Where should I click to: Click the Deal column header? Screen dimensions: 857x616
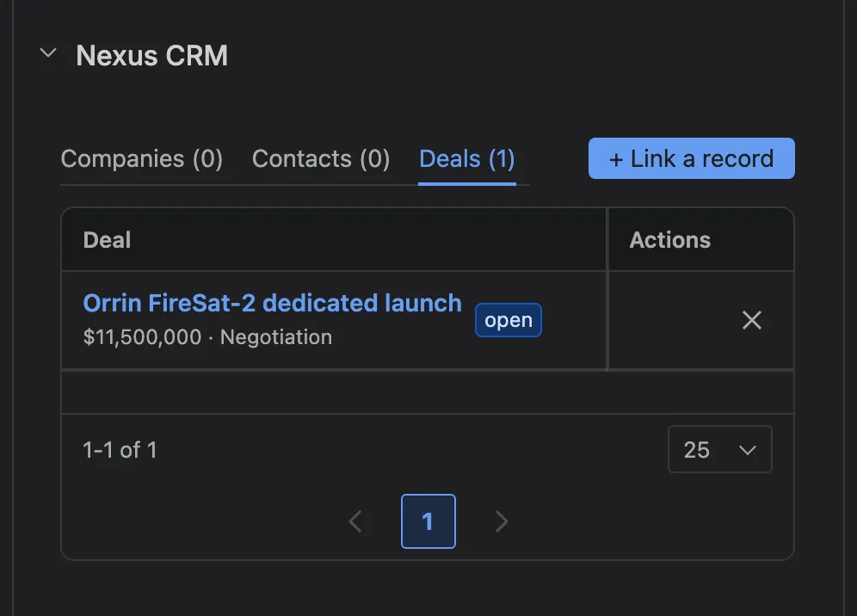point(334,240)
